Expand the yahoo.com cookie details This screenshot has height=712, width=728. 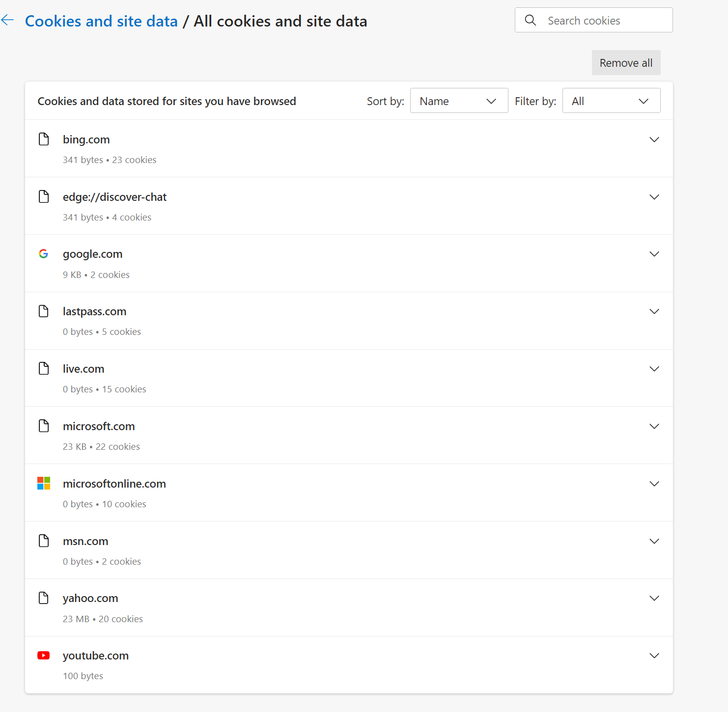654,598
